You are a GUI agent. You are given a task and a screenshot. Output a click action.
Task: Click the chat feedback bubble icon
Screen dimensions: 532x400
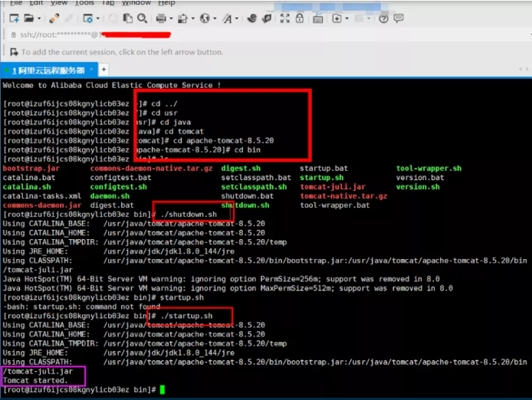(399, 18)
